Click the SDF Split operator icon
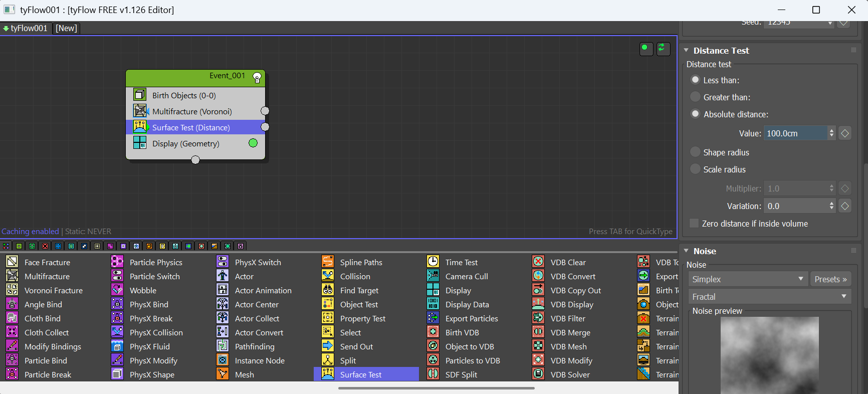This screenshot has height=394, width=868. point(433,374)
